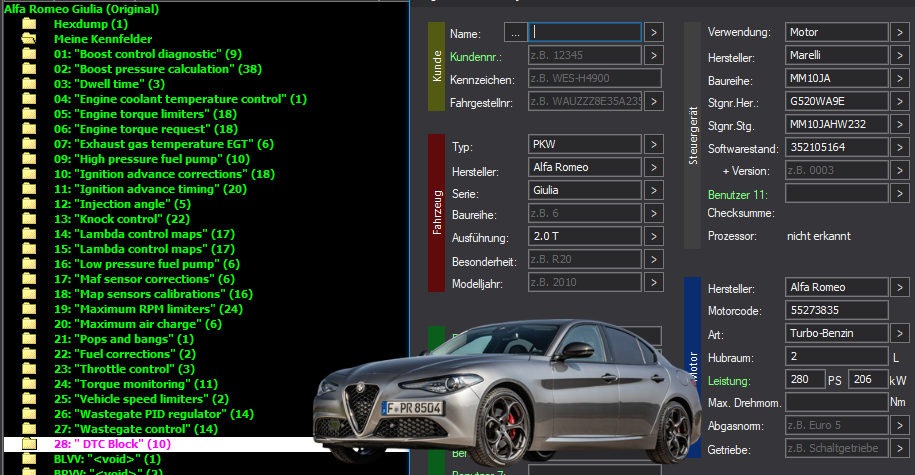Click folder icon for Wastegate PID regulator
Screen dimensions: 915x475
29,414
